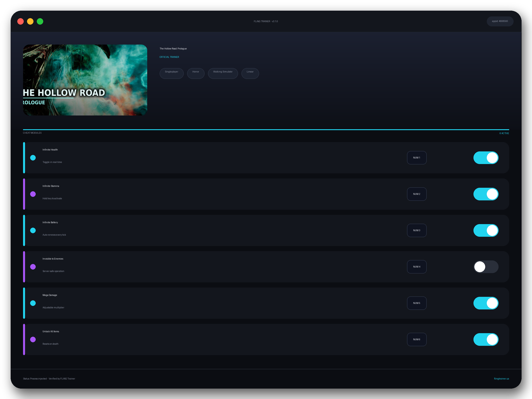Select the Horror tag
This screenshot has height=399, width=532.
click(196, 73)
